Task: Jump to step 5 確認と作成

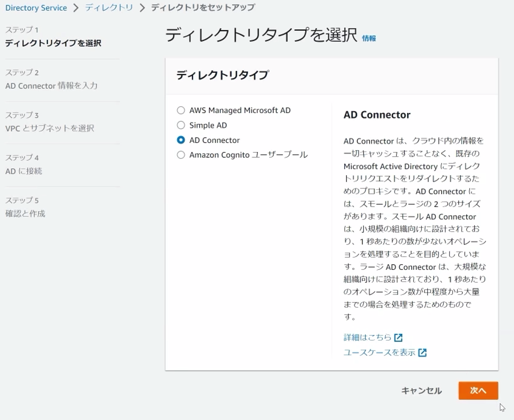Action: 25,214
